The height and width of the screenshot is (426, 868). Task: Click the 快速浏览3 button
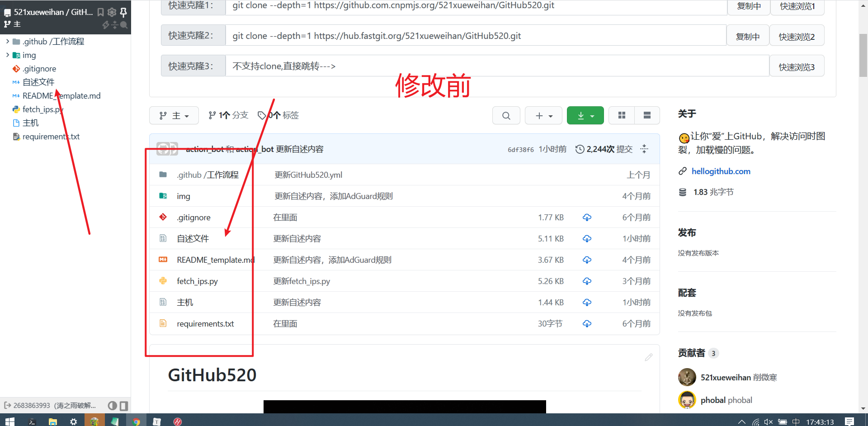point(797,66)
